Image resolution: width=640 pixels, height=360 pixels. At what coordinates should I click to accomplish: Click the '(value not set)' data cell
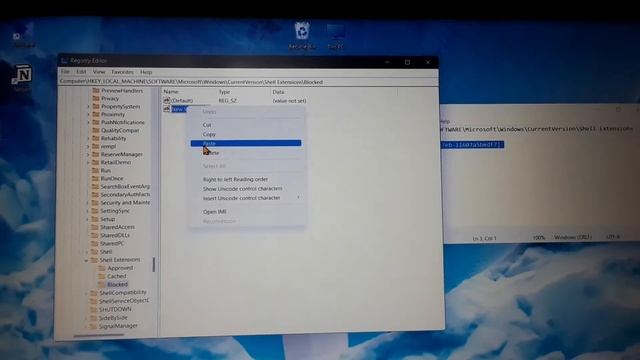[289, 101]
